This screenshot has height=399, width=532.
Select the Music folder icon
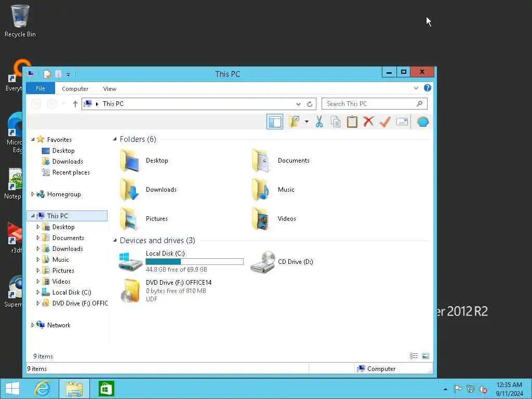click(x=261, y=190)
